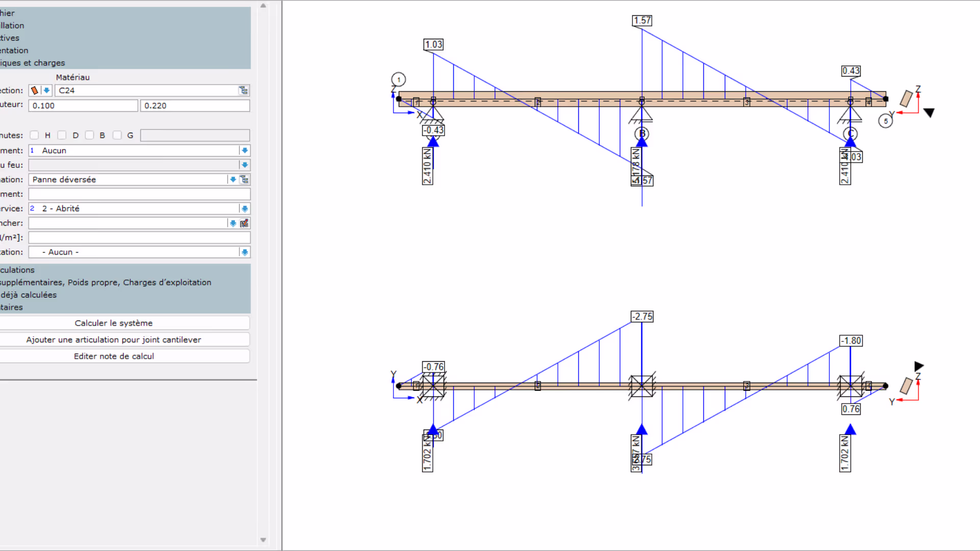Select the circled node 1 marker

click(x=399, y=80)
